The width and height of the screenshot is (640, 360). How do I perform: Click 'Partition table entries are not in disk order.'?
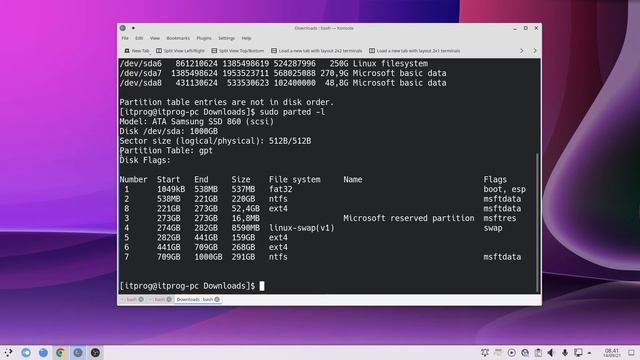tap(227, 102)
